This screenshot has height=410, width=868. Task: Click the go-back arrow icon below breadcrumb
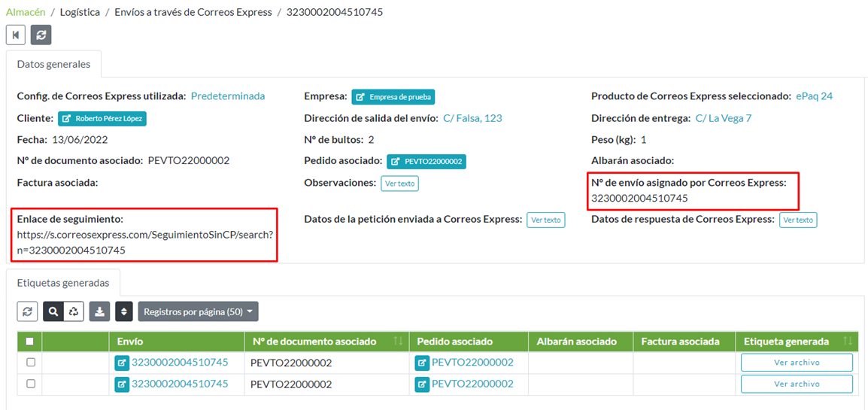[15, 35]
